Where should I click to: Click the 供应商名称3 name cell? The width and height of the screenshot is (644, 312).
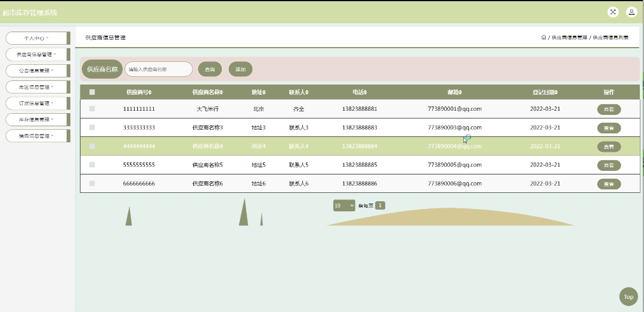[x=208, y=127]
